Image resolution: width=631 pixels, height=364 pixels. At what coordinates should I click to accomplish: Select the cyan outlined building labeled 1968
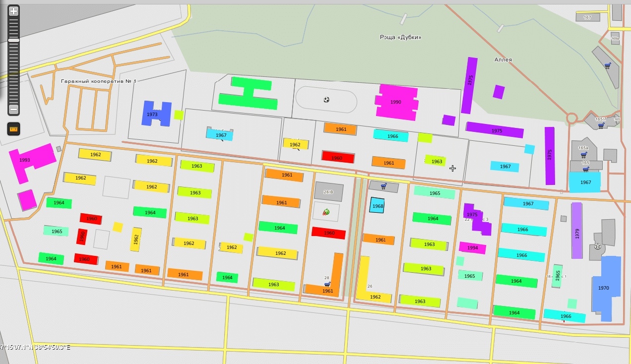pyautogui.click(x=377, y=206)
